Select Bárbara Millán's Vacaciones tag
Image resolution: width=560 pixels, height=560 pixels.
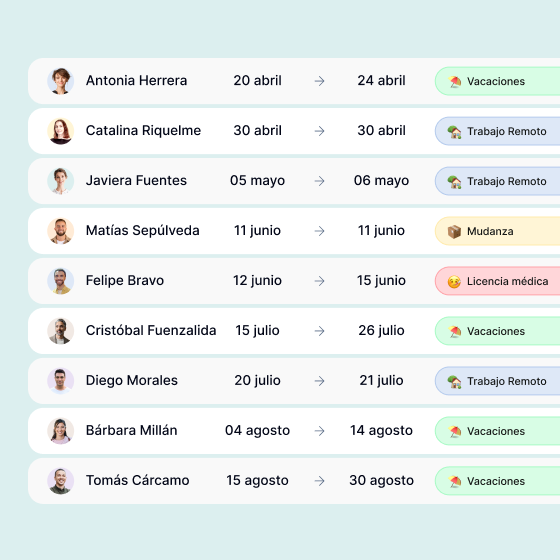[498, 431]
